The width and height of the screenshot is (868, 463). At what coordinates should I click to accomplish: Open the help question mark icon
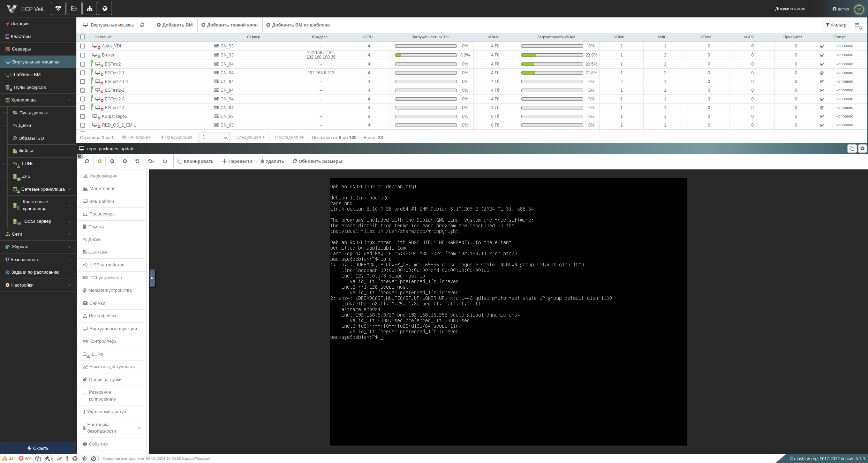pyautogui.click(x=859, y=9)
